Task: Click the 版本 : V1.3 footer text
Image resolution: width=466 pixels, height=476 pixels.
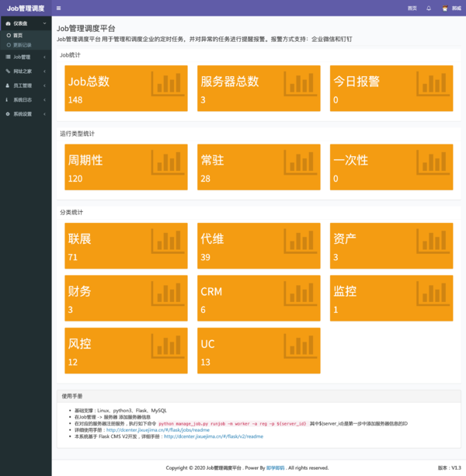Action: 450,467
